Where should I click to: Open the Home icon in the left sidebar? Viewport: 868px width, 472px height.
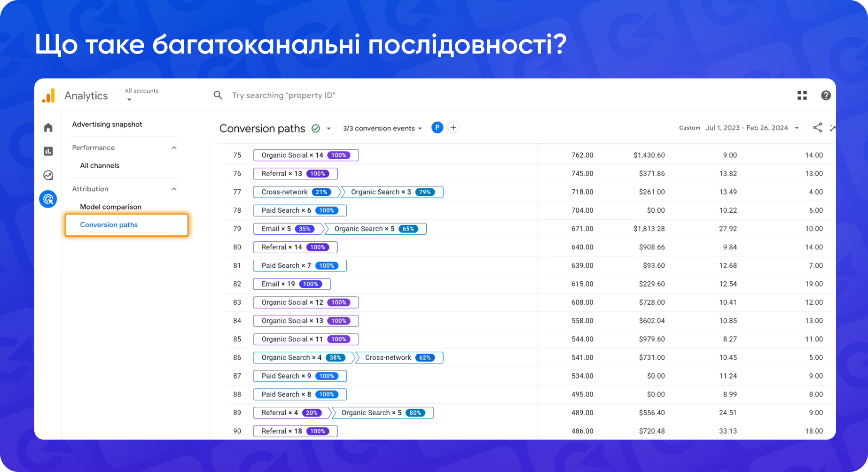pos(47,127)
